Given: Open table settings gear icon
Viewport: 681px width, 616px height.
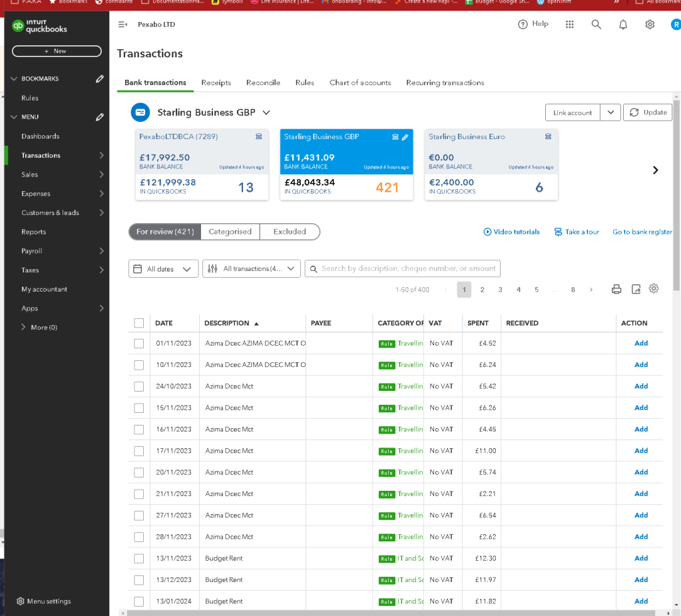Looking at the screenshot, I should (654, 288).
